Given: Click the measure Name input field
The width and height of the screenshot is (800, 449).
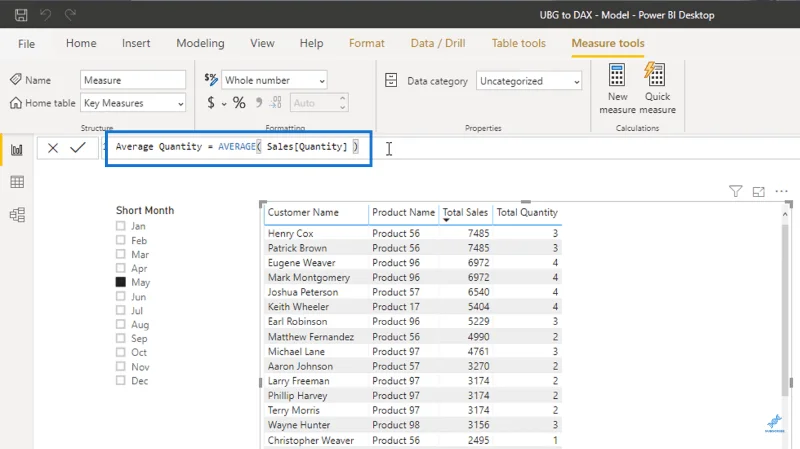Looking at the screenshot, I should pyautogui.click(x=133, y=80).
